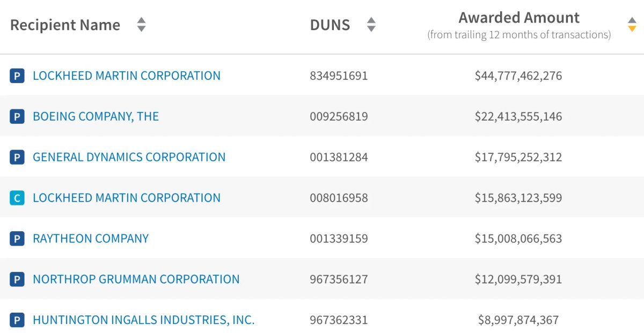This screenshot has height=333, width=644.
Task: Open Lockheed Martin Corporation with DUNS 834951691
Action: click(x=127, y=76)
